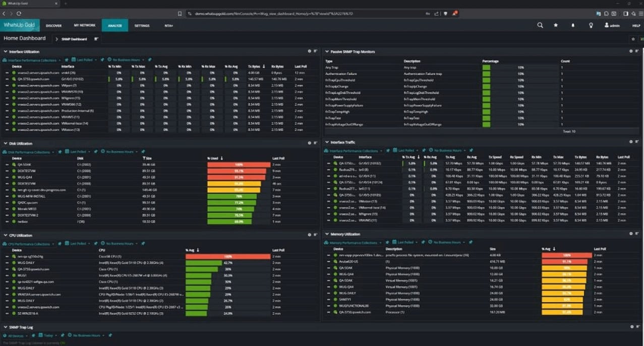This screenshot has width=644, height=346.
Task: Toggle pin after No Business Hours in Memory Utilization
Action: click(470, 243)
